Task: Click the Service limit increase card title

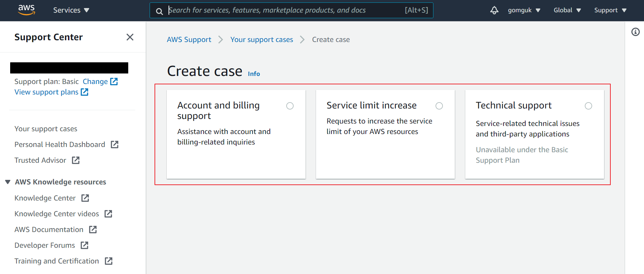Action: (x=371, y=105)
